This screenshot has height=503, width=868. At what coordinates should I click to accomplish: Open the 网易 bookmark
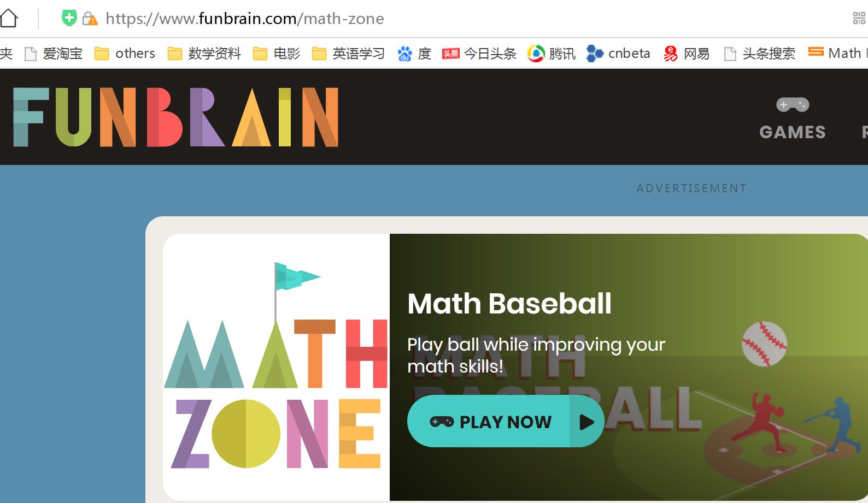(687, 54)
